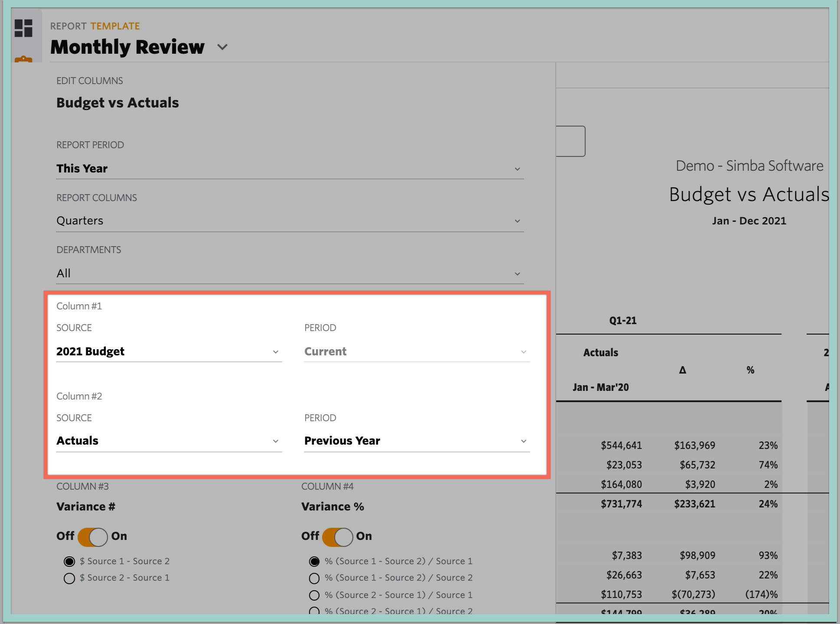The width and height of the screenshot is (840, 624).
Task: Click the Actuals column header in report
Action: 601,353
